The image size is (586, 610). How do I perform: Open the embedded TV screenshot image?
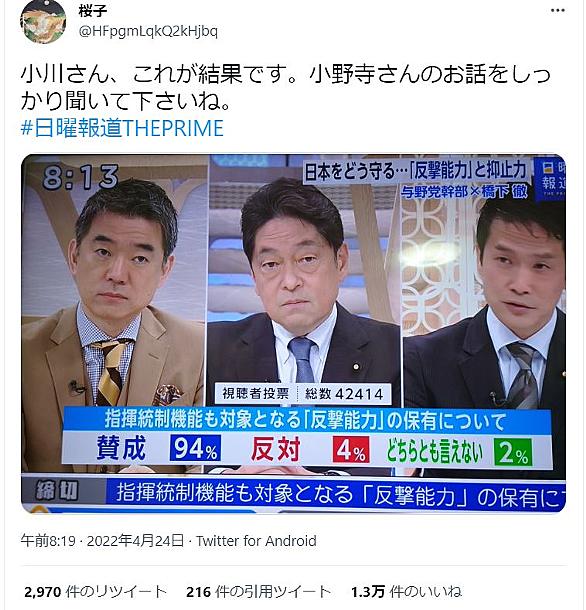click(293, 333)
